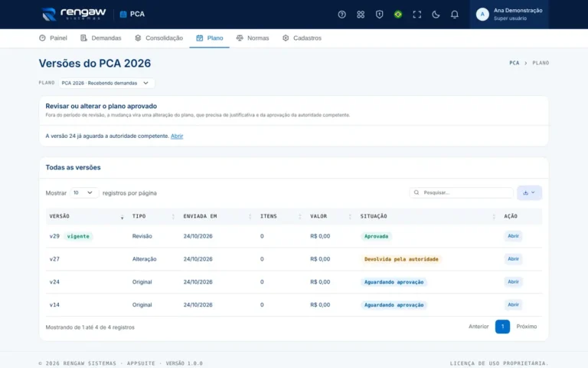Toggle dark mode moon icon

pos(436,15)
